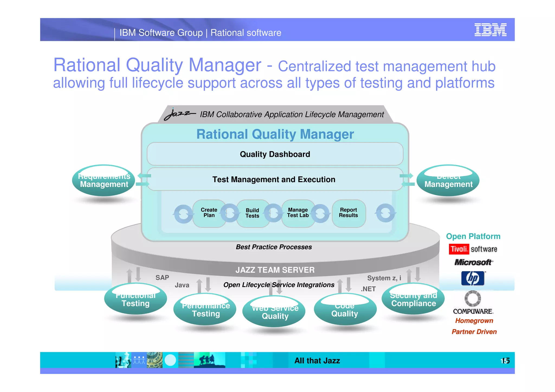Screen dimensions: 555x392
Task: Click the HP logo icon
Action: tap(473, 278)
